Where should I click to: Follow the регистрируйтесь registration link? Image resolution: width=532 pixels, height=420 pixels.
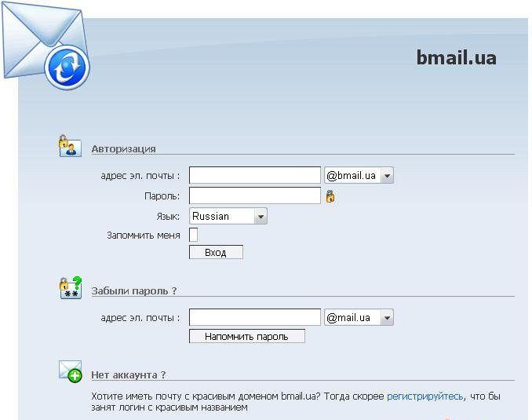pos(425,396)
